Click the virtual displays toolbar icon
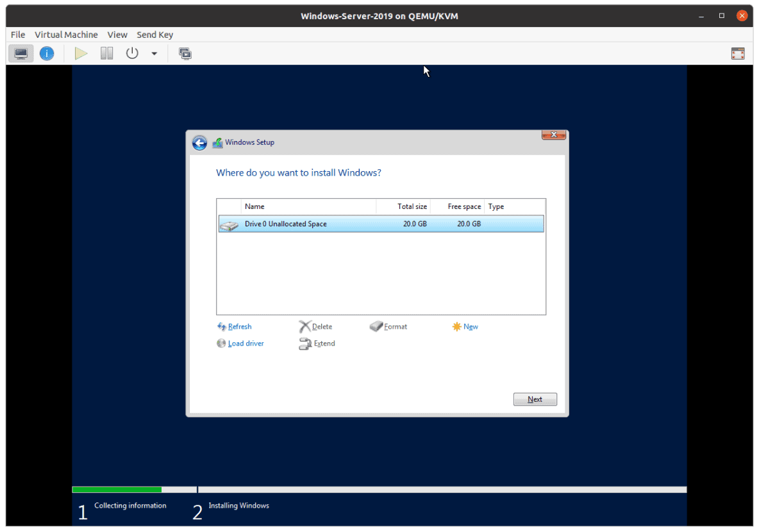This screenshot has height=532, width=759. click(x=185, y=53)
